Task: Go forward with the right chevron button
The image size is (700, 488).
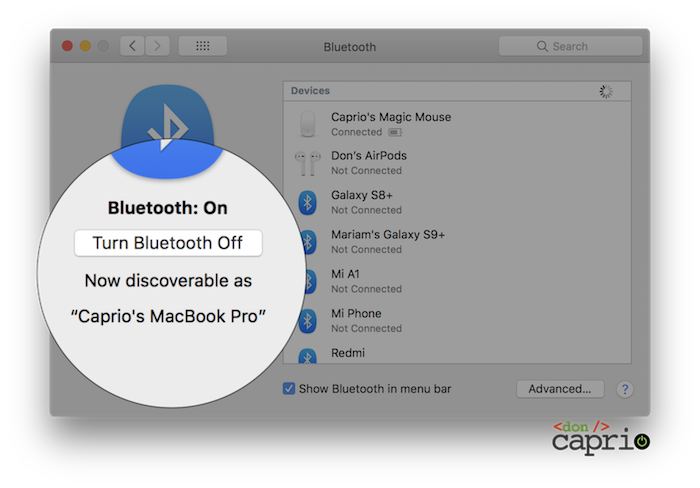Action: [x=157, y=46]
